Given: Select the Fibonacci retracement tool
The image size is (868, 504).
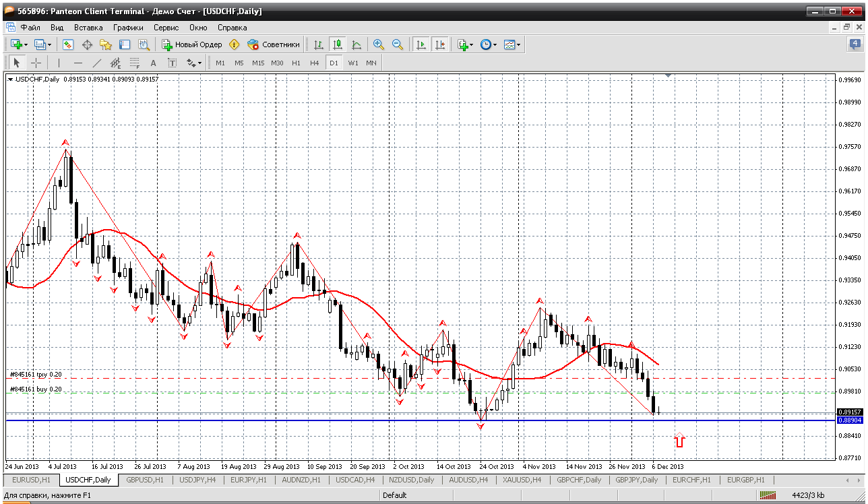Looking at the screenshot, I should tap(134, 63).
